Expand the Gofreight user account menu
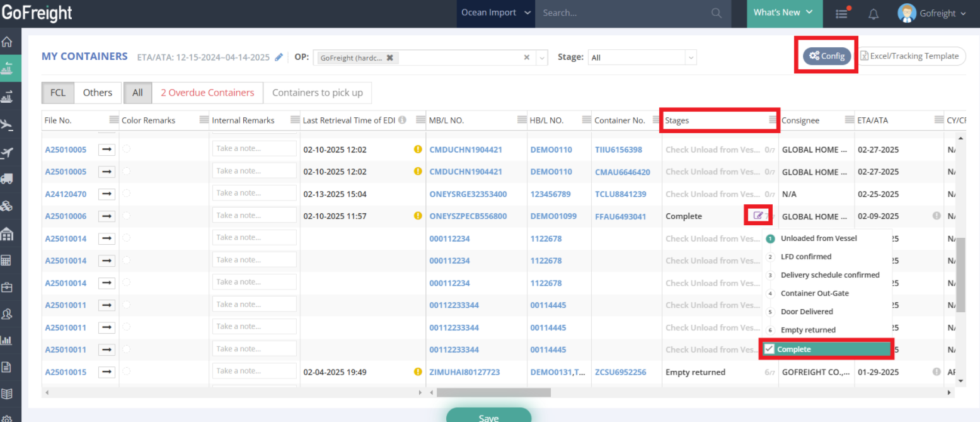Image resolution: width=980 pixels, height=422 pixels. (x=932, y=14)
